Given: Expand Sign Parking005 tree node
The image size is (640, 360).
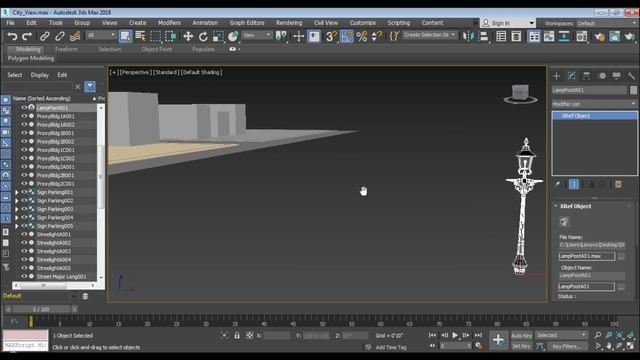Looking at the screenshot, I should (x=17, y=226).
